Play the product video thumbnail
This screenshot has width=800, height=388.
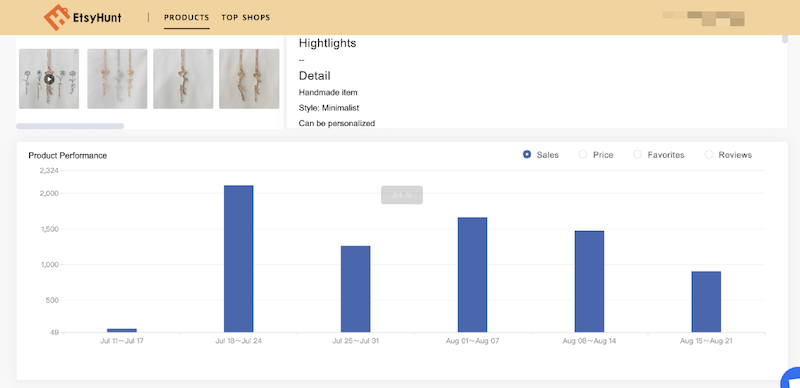point(49,79)
